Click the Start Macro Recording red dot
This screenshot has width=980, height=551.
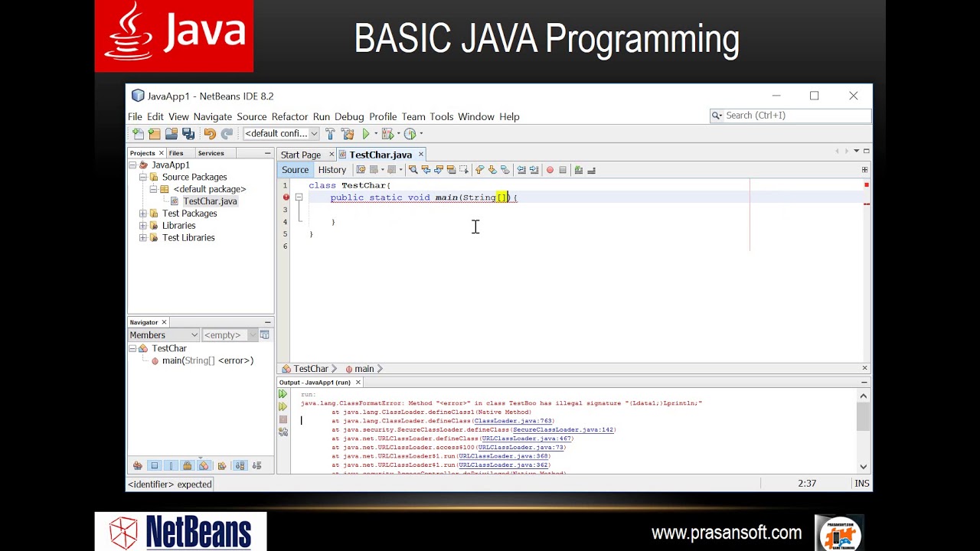(550, 170)
